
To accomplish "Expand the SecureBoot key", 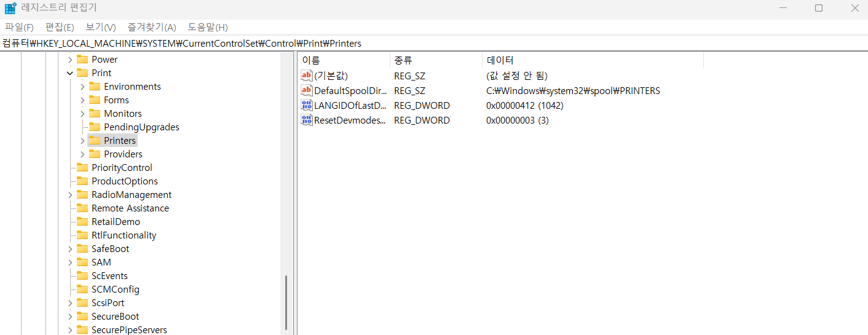I will click(x=70, y=317).
